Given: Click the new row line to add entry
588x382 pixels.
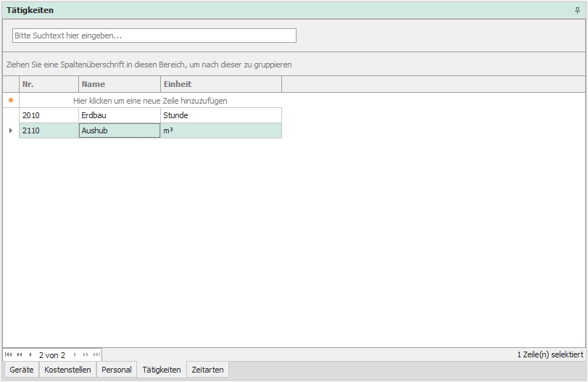Looking at the screenshot, I should click(150, 101).
